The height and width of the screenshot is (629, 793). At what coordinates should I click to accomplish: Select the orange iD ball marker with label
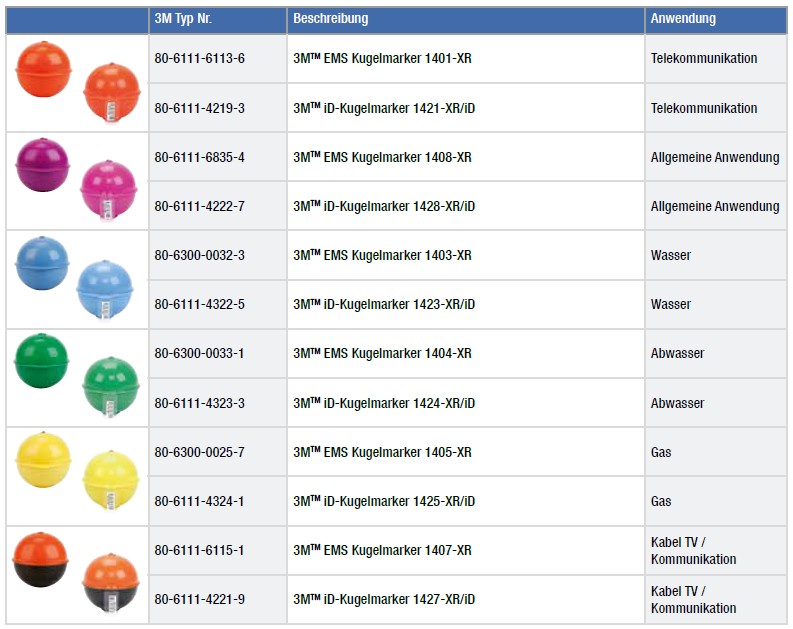111,93
